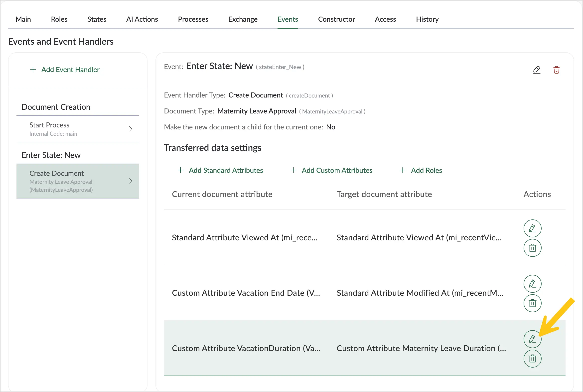The width and height of the screenshot is (583, 392).
Task: Click the Current document attribute column header
Action: click(222, 194)
